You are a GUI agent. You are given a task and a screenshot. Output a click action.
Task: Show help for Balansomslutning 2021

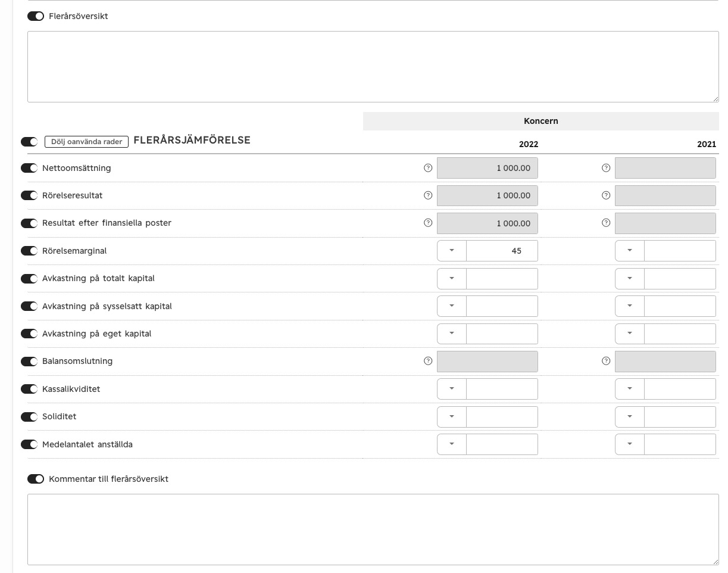(606, 361)
